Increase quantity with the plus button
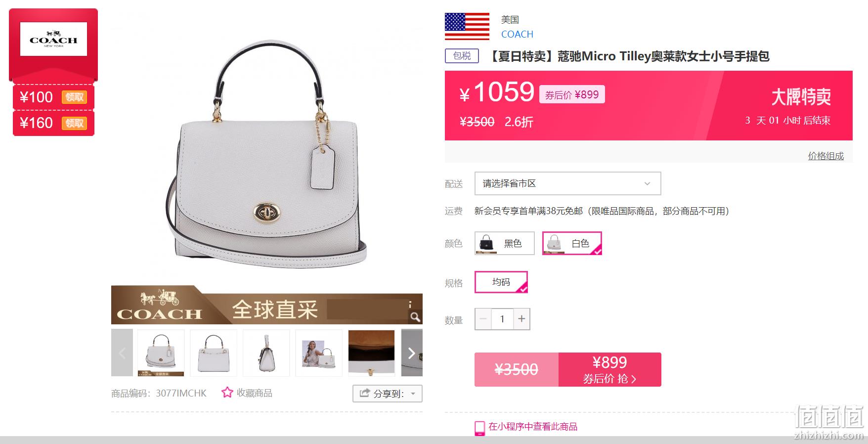 click(521, 319)
